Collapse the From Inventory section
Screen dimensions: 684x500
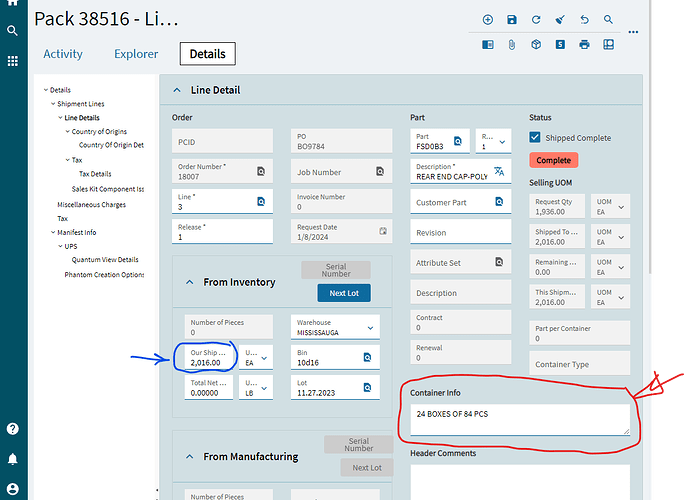click(189, 282)
